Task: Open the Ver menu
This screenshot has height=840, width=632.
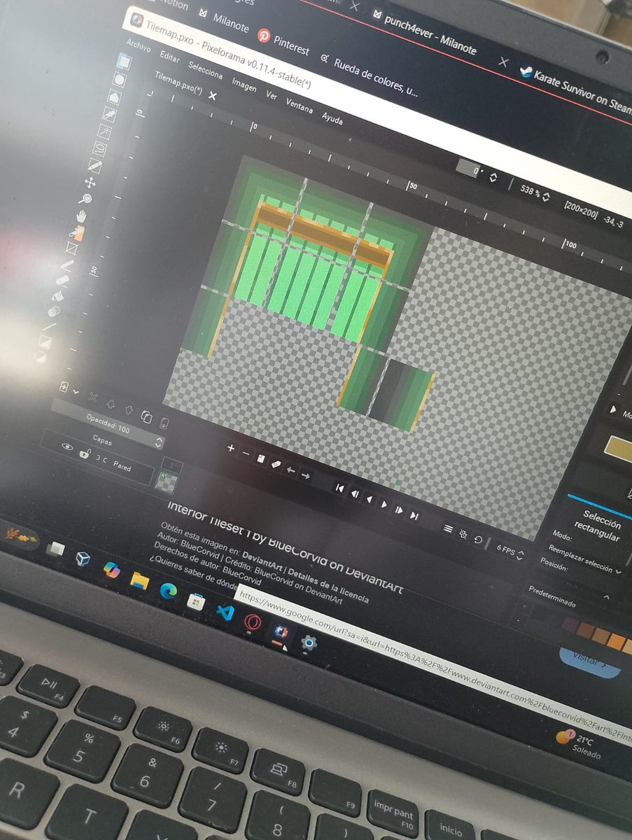Action: [272, 97]
